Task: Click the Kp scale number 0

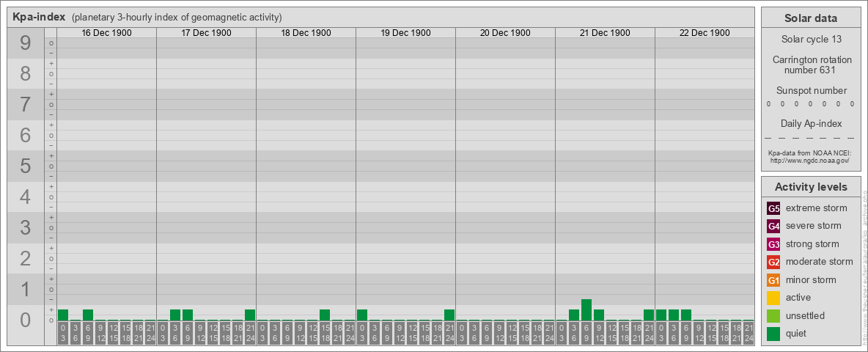Action: click(25, 320)
